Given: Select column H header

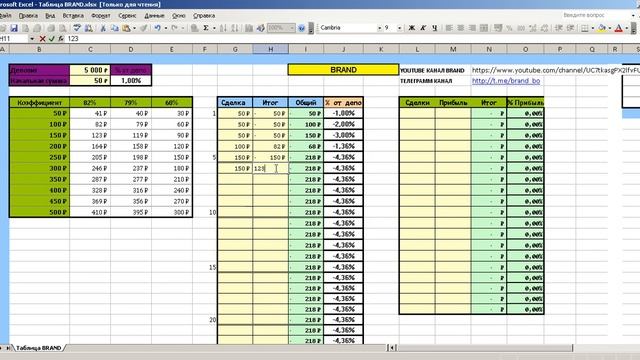Looking at the screenshot, I should (x=270, y=49).
